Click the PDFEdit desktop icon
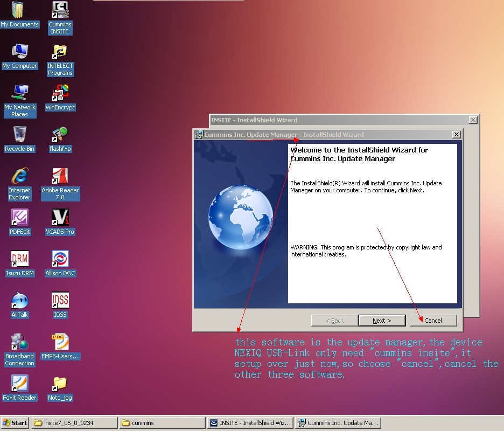 (20, 218)
